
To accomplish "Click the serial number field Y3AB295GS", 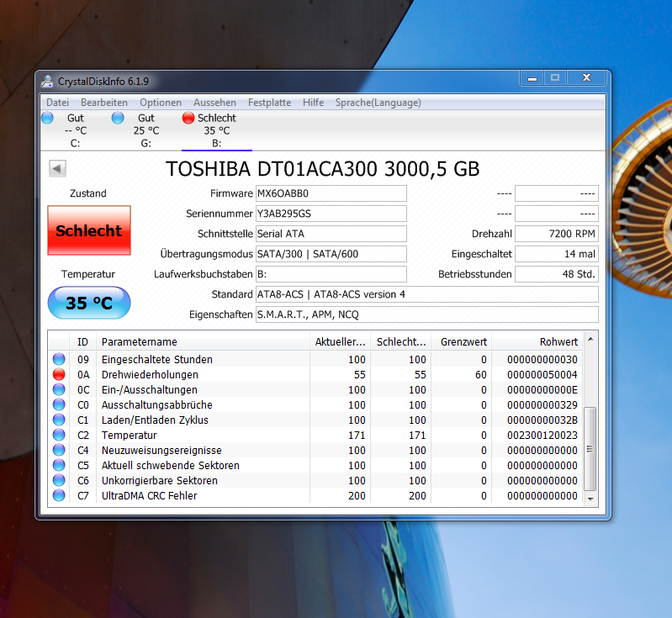I will tap(331, 214).
